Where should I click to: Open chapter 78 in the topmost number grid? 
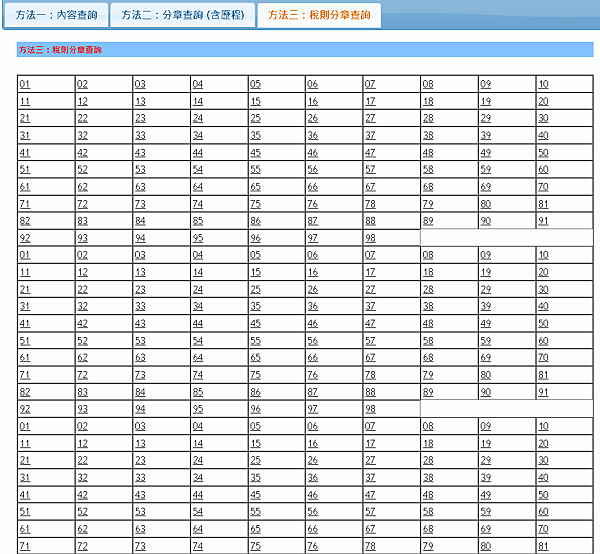(x=370, y=204)
